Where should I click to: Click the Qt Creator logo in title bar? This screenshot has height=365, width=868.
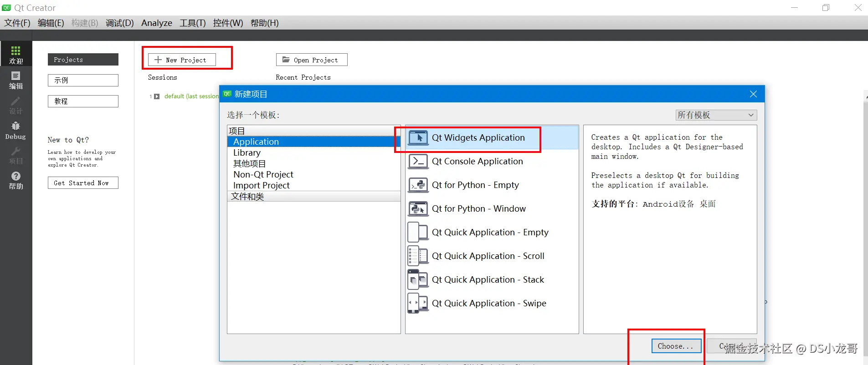point(6,8)
